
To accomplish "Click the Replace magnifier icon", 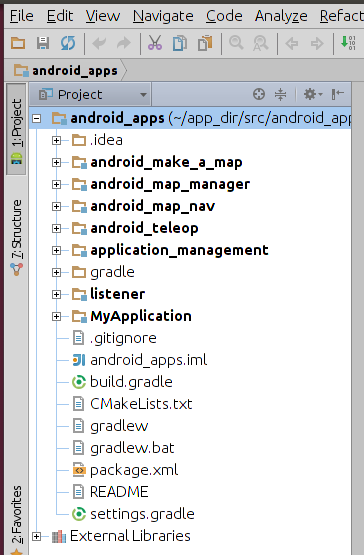I will click(261, 44).
